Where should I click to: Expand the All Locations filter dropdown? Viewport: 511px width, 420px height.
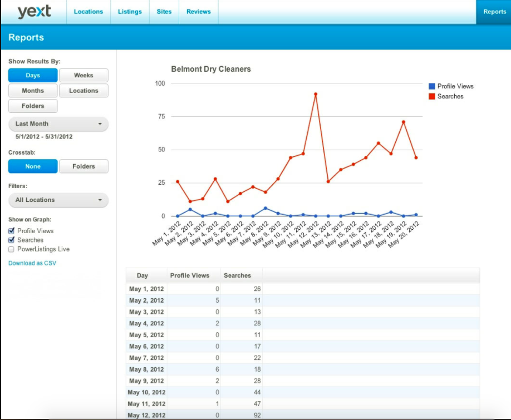[58, 200]
